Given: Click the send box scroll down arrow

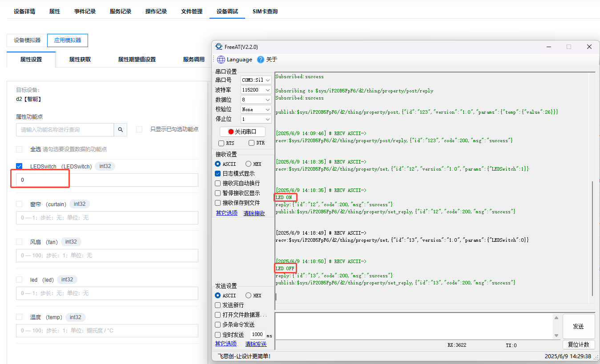Looking at the screenshot, I should pos(556,336).
